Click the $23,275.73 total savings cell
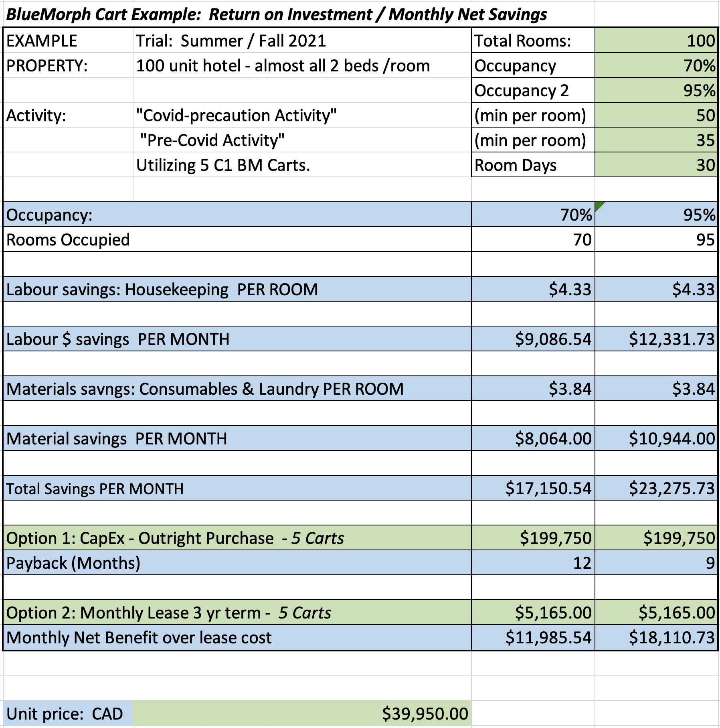This screenshot has width=720, height=728. pos(656,488)
